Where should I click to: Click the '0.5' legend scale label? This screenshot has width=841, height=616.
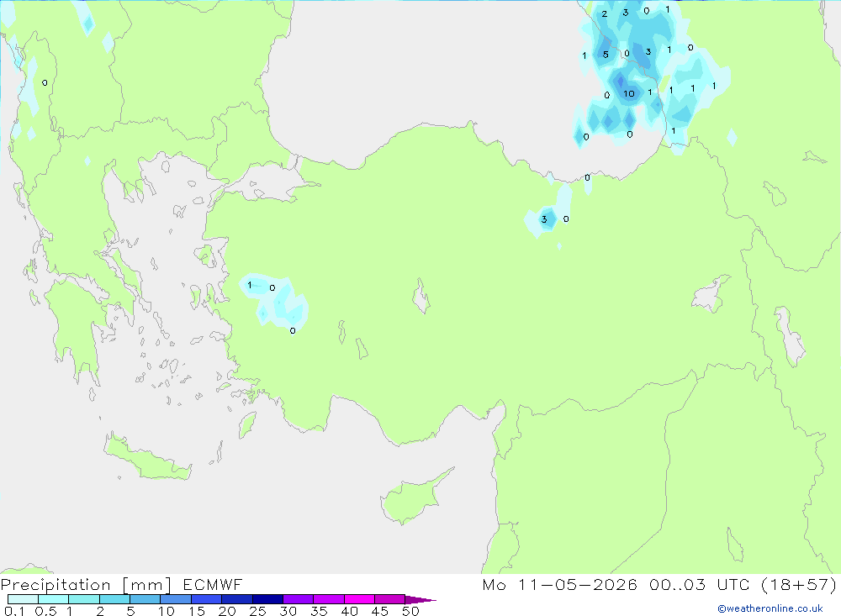coord(45,611)
